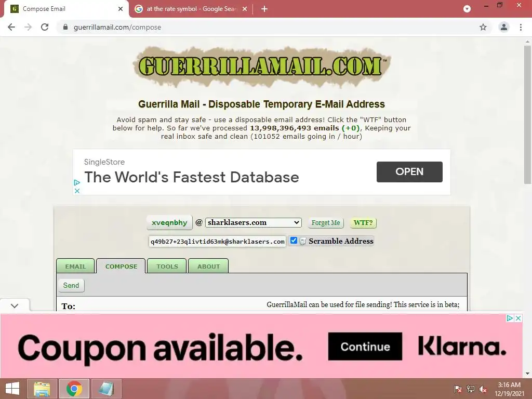The image size is (532, 399).
Task: Click the browser forward arrow
Action: coord(28,27)
